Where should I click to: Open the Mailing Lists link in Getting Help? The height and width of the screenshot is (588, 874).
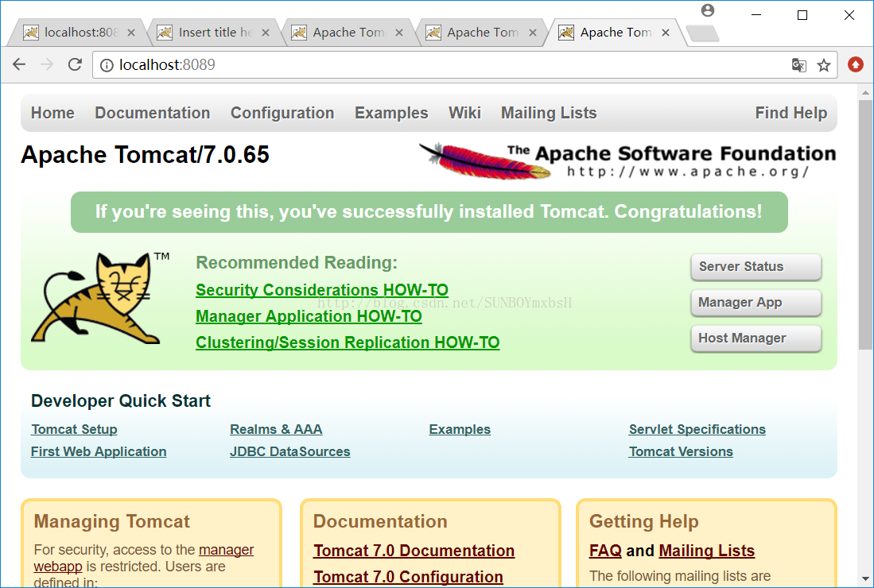[x=707, y=551]
